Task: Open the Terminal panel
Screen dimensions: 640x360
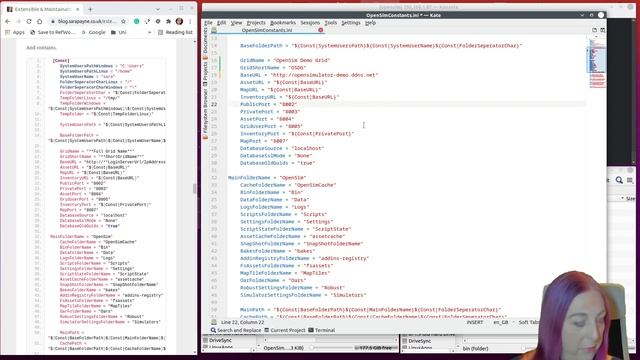Action: click(x=322, y=330)
